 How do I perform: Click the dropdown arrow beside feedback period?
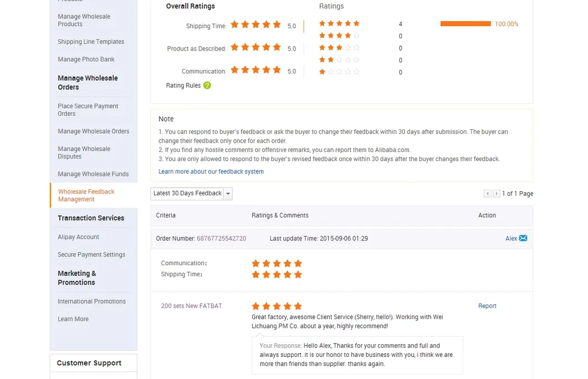(x=228, y=194)
